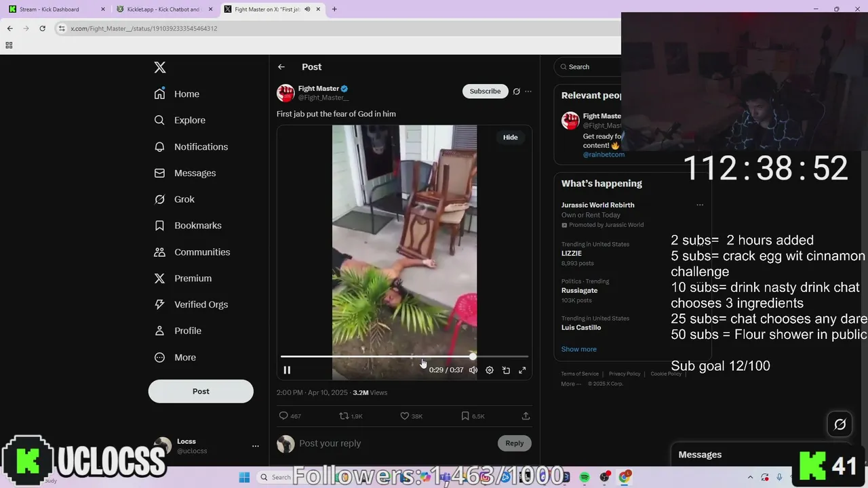Open the Jurassic World Rebirth promoted trend
The height and width of the screenshot is (488, 868).
[597, 205]
